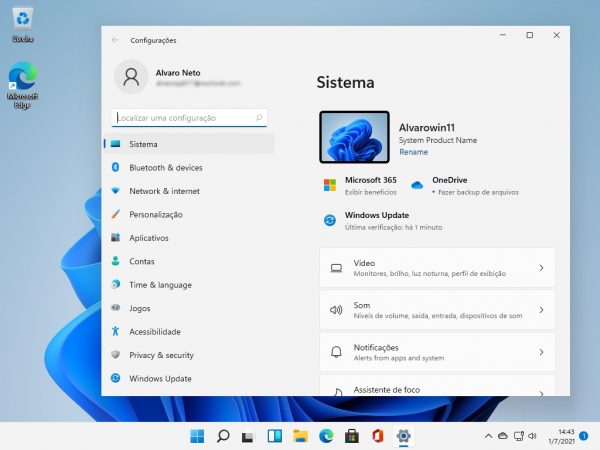Select Aplicativos in the sidebar
The image size is (600, 450).
(189, 238)
